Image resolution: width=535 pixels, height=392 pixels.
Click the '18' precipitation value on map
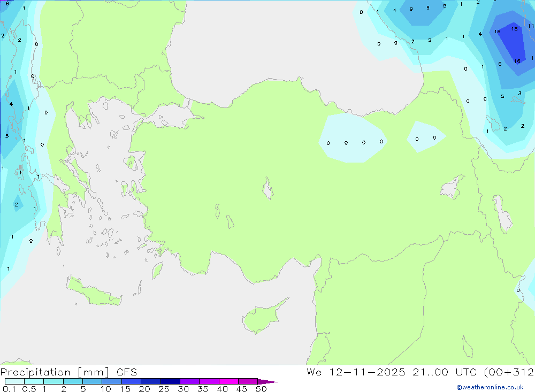(x=514, y=29)
